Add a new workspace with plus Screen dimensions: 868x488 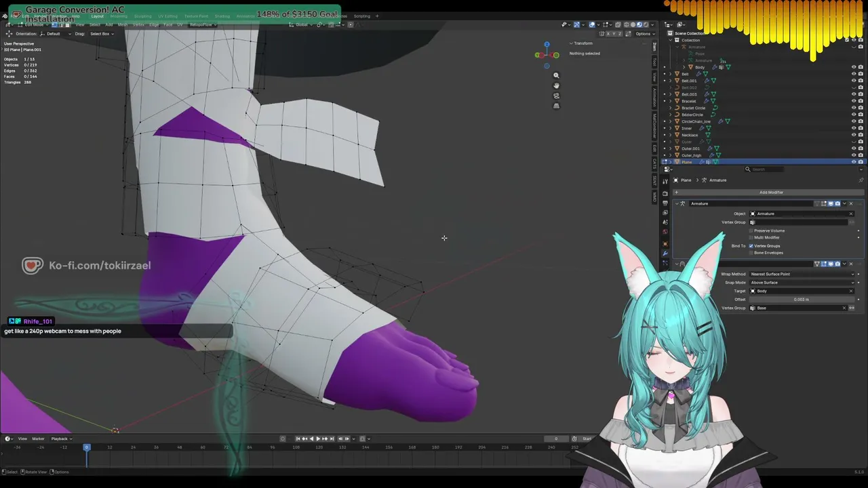[x=377, y=16]
